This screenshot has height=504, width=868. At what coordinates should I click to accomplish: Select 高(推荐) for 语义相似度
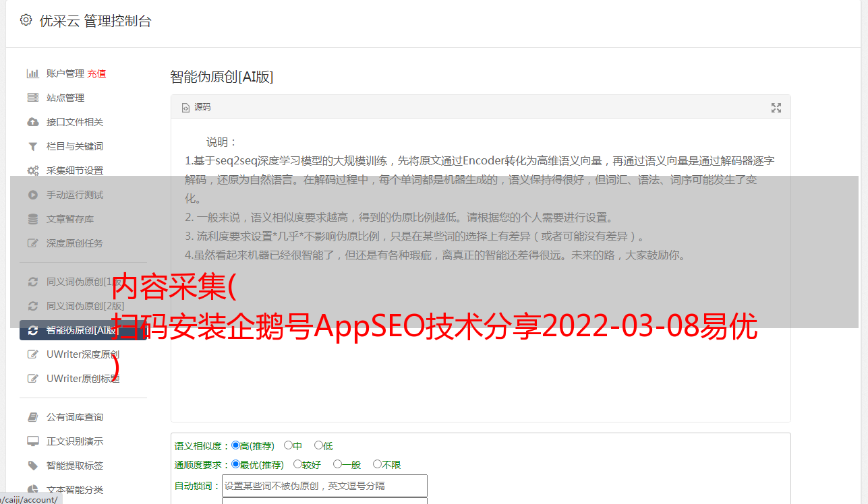[235, 445]
